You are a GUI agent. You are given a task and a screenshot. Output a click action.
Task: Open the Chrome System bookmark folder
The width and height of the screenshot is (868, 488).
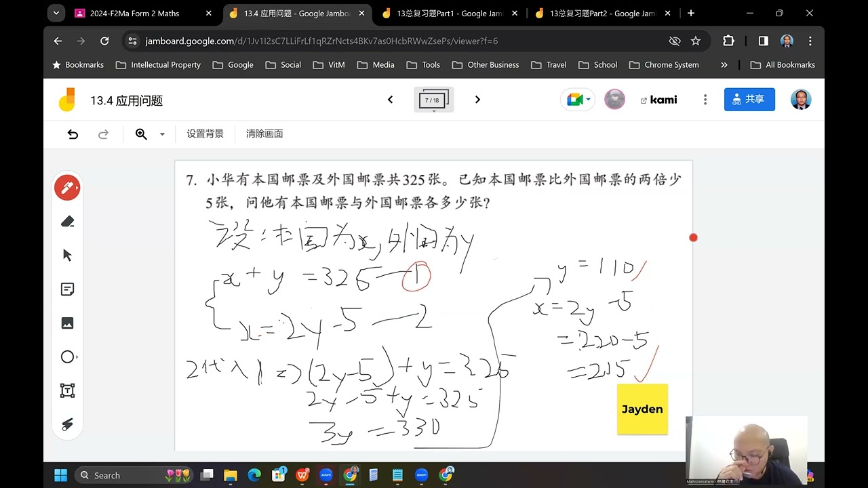pyautogui.click(x=664, y=65)
